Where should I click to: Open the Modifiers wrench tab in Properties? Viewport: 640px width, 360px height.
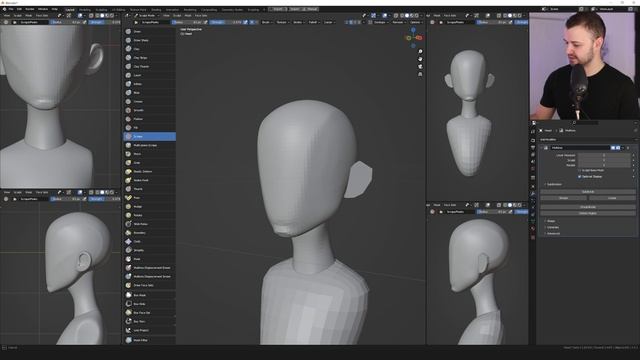pos(533,193)
